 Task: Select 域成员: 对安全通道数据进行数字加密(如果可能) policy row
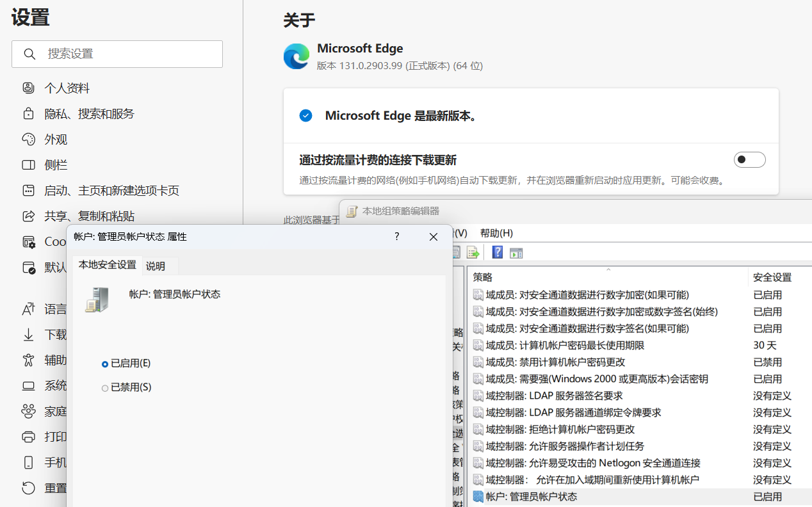[640, 295]
